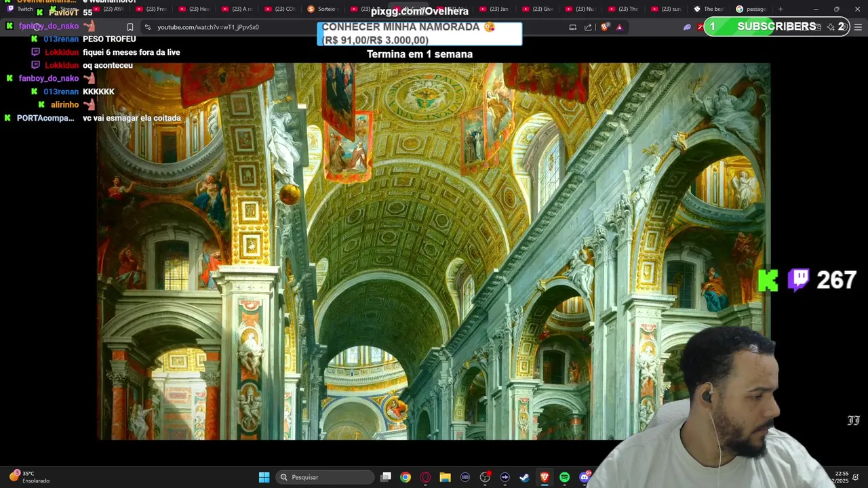Open the weather widget showing 35°C

click(28, 477)
